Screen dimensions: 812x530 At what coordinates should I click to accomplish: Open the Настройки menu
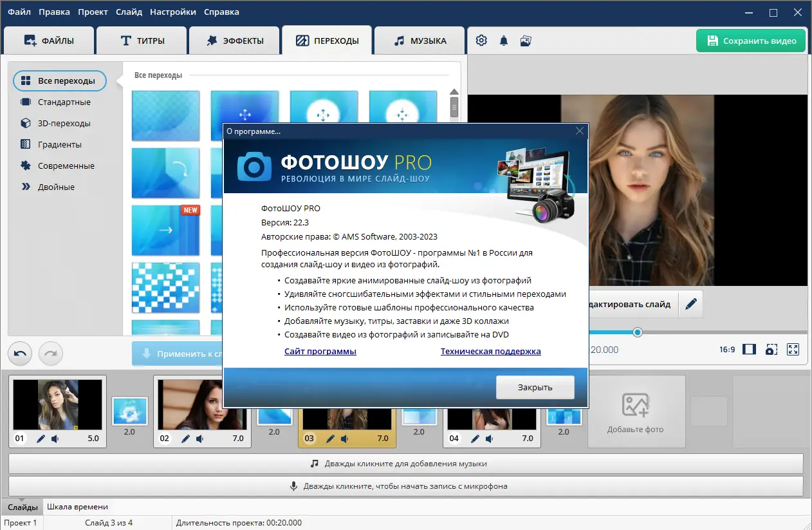click(173, 12)
